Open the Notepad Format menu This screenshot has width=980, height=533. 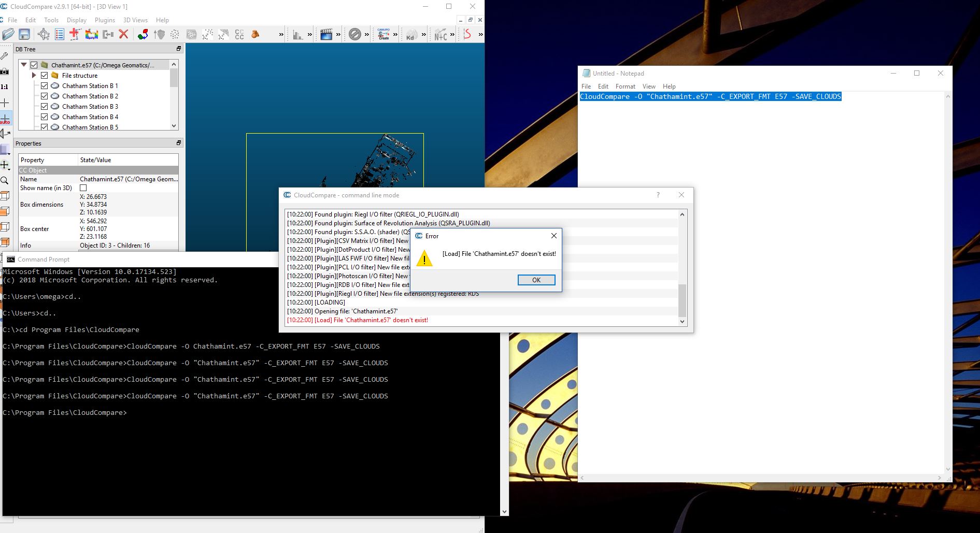[625, 87]
